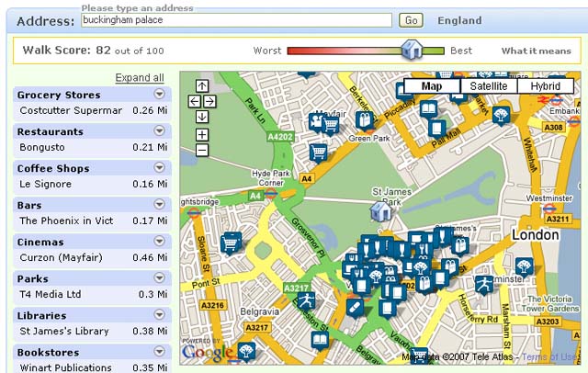Expand the Bars category
Viewport: 588px width, 373px height.
point(159,204)
